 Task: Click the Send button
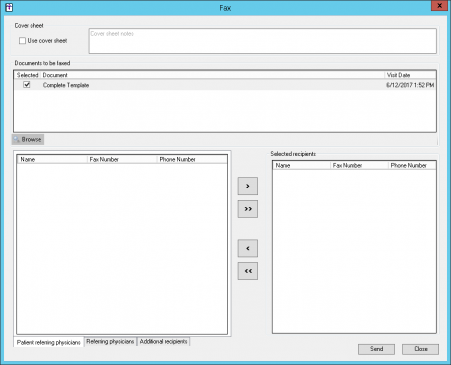(x=376, y=349)
